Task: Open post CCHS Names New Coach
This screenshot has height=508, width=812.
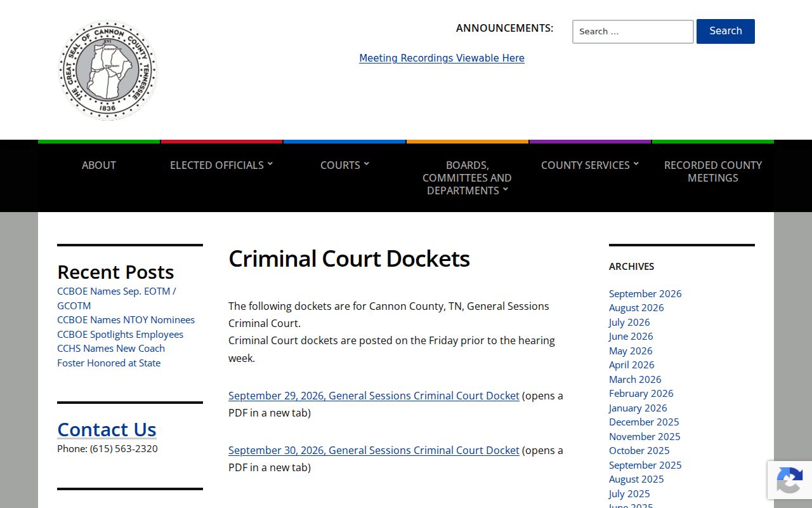Action: pos(111,349)
